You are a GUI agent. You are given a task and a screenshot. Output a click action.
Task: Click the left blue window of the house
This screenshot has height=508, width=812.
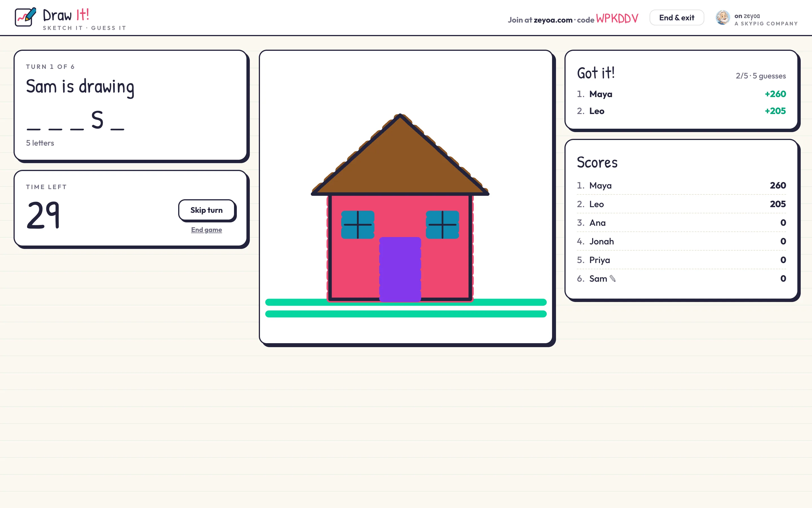point(358,225)
